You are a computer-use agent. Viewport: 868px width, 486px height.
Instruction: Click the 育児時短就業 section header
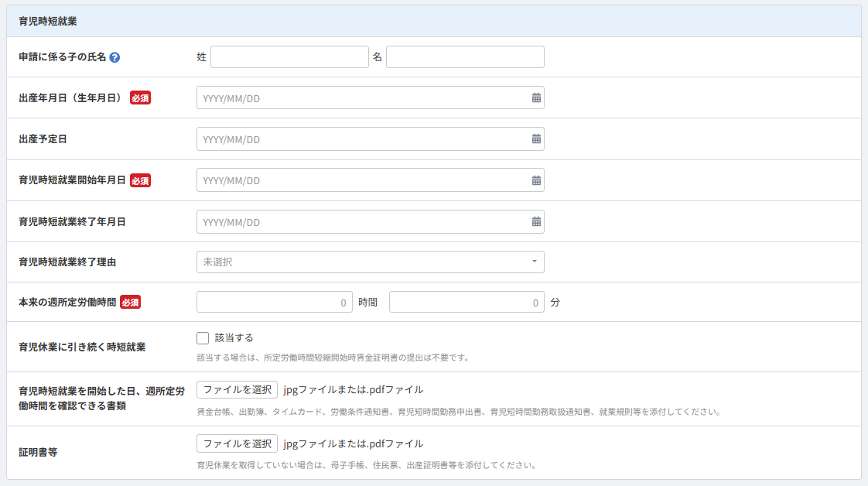coord(48,22)
